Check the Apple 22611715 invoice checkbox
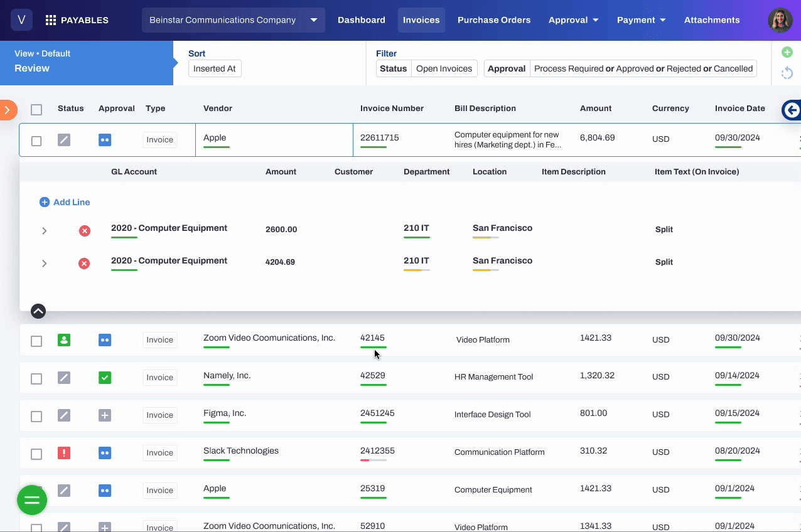This screenshot has height=532, width=801. coord(36,141)
